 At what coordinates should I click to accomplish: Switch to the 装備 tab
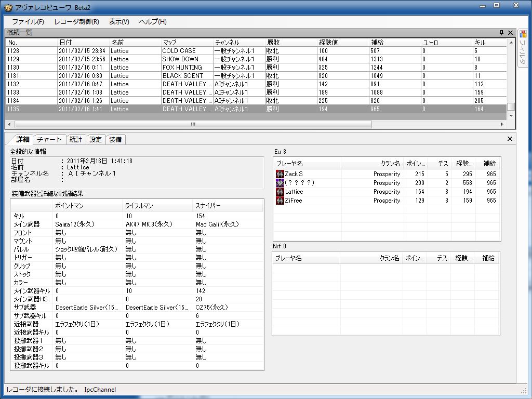115,139
